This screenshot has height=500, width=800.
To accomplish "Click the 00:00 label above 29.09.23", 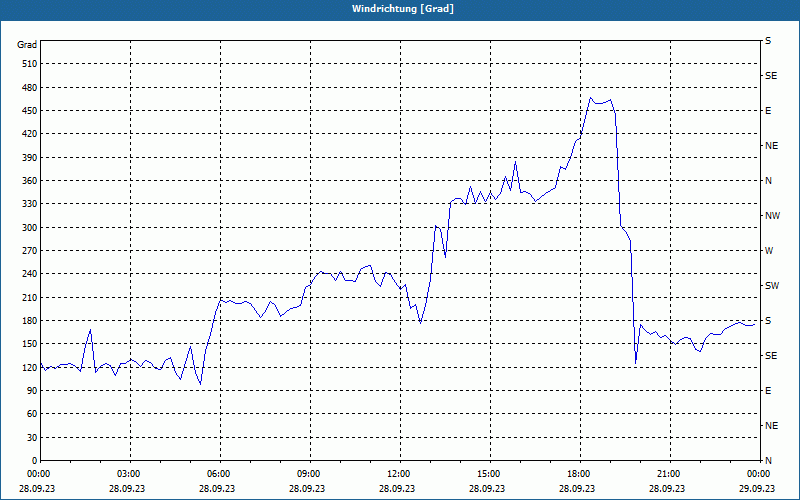I will click(x=757, y=473).
